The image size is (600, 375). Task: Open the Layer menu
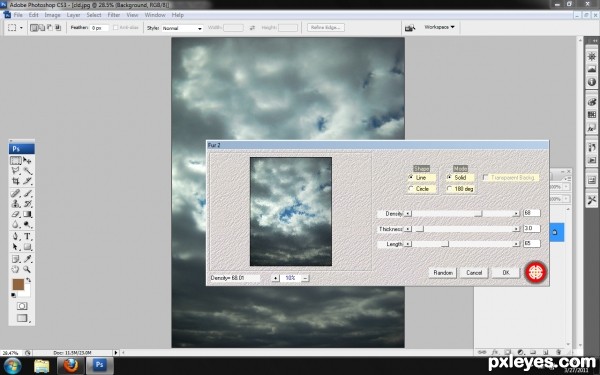tap(73, 15)
